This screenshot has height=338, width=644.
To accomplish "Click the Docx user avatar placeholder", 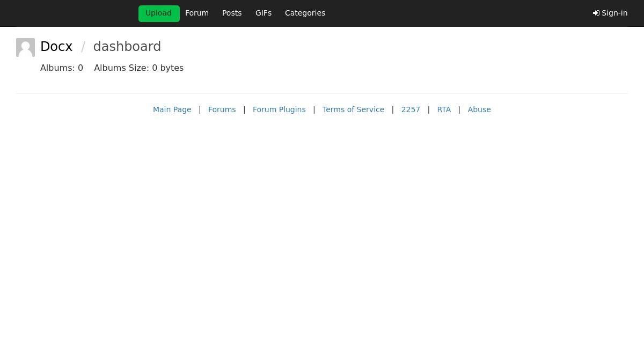I will pyautogui.click(x=25, y=47).
